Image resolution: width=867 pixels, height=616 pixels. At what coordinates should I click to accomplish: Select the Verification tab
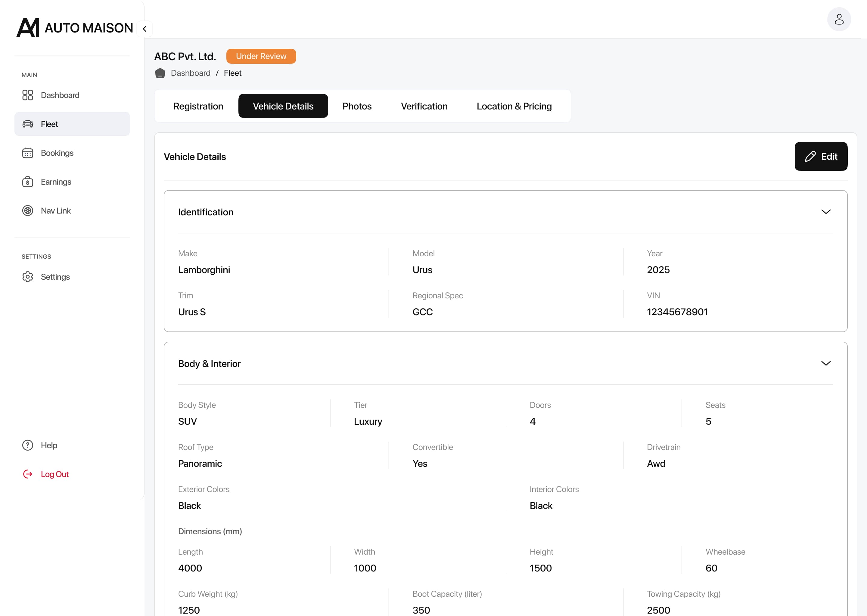[424, 106]
